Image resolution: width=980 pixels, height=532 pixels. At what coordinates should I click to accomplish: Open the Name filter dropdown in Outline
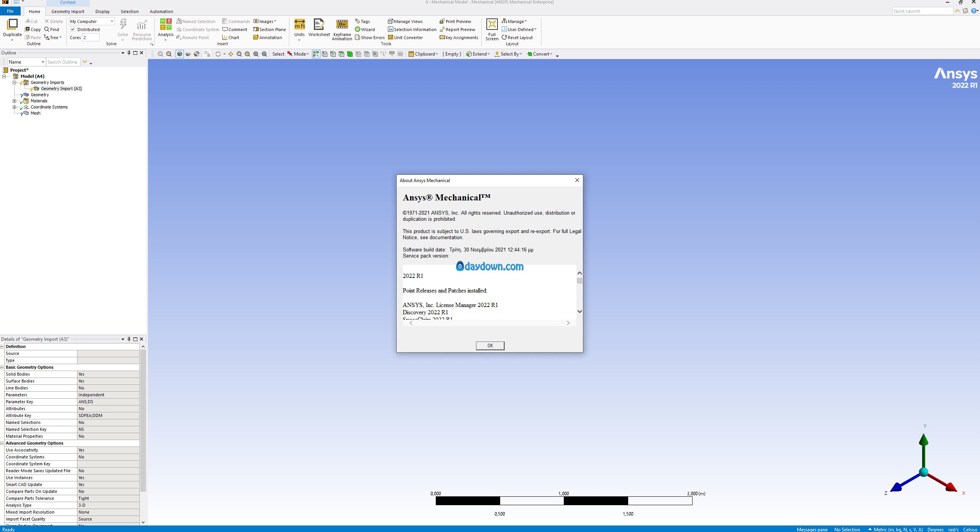pyautogui.click(x=26, y=62)
